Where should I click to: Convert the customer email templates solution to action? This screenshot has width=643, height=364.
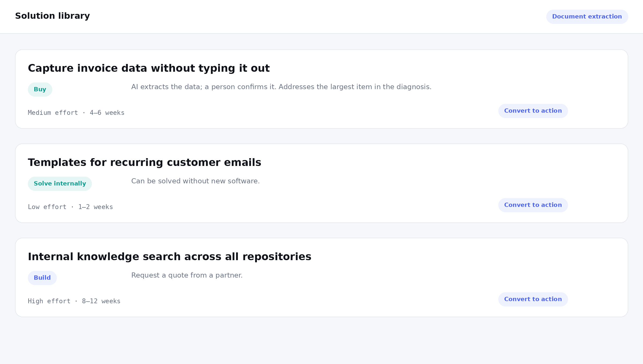click(533, 205)
